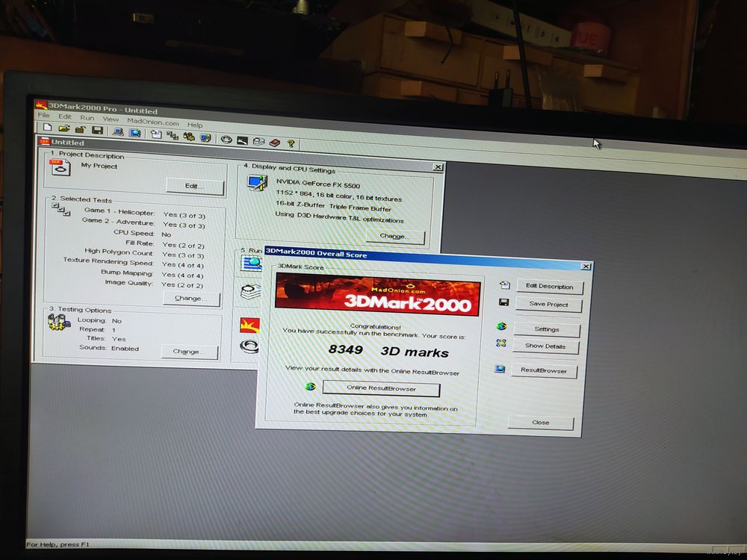
Task: Click the black square toolbar icon
Action: (x=243, y=140)
